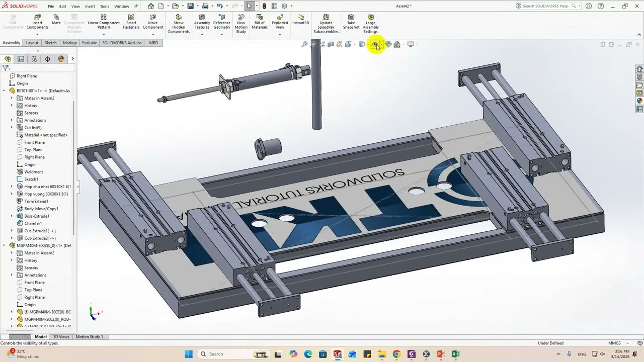Screen dimensions: 644x362
Task: Switch to PropertyManager tab
Action: 21,59
